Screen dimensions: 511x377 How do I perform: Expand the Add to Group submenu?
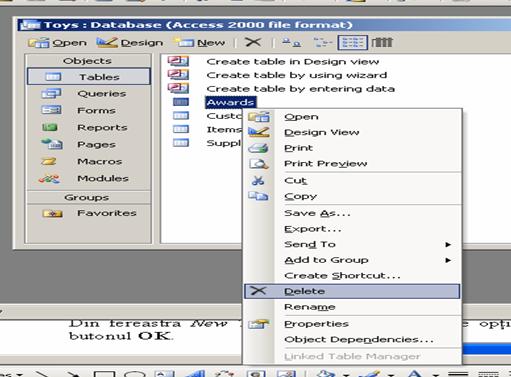click(352, 260)
